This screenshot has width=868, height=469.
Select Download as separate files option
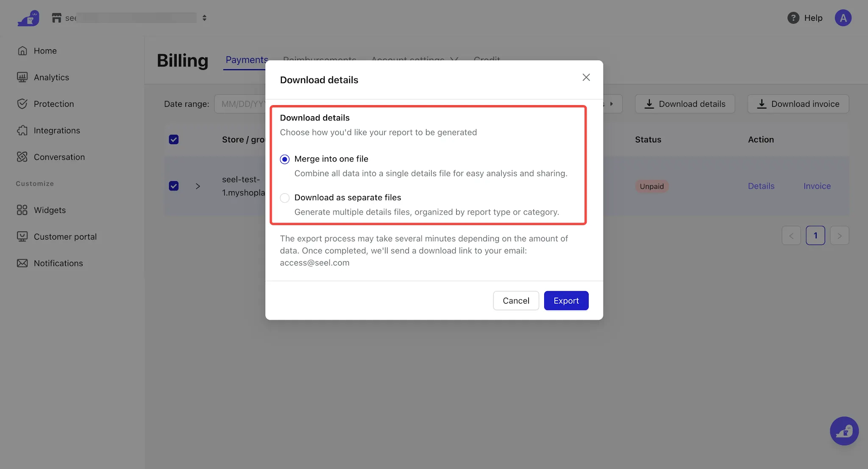click(285, 198)
